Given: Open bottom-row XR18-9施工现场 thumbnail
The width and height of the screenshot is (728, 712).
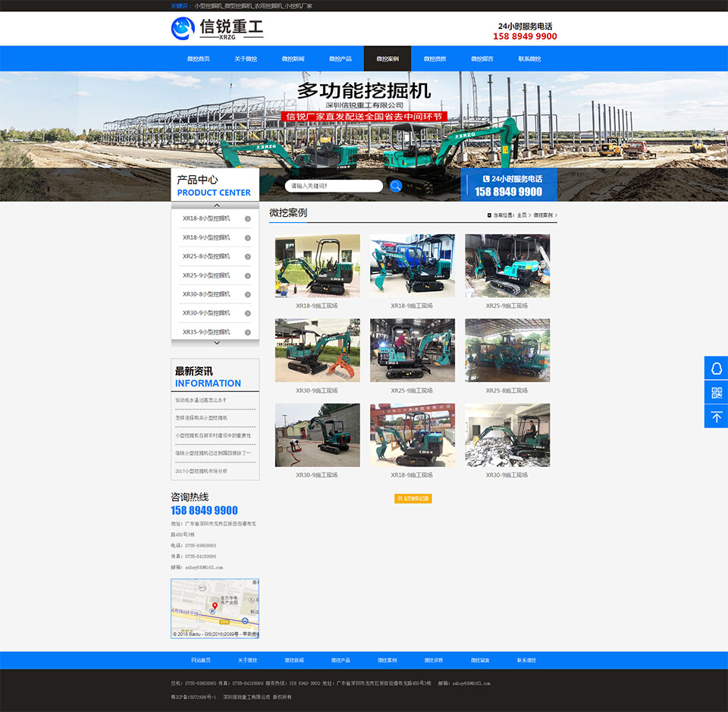Looking at the screenshot, I should point(413,435).
